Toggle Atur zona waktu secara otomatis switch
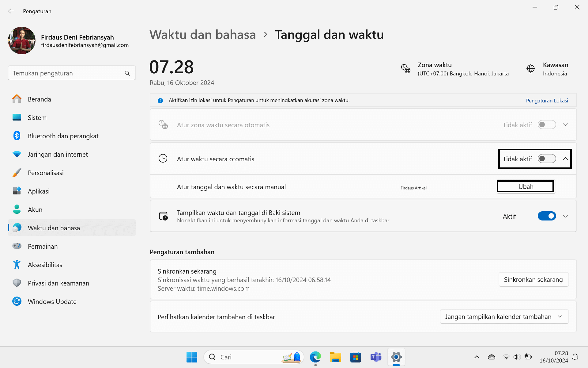The width and height of the screenshot is (588, 368). pyautogui.click(x=547, y=125)
